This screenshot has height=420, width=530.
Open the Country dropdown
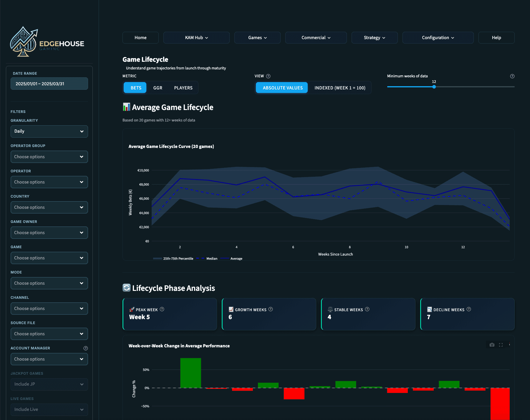[49, 207]
